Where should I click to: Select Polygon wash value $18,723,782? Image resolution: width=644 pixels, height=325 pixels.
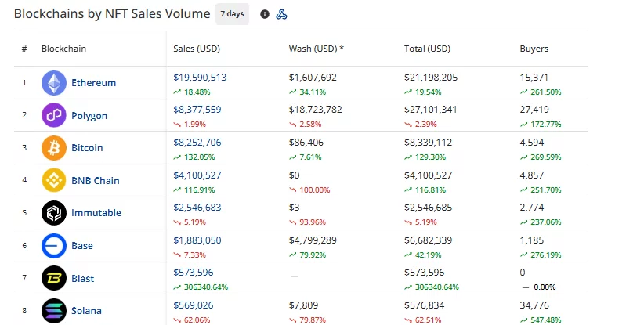coord(316,110)
